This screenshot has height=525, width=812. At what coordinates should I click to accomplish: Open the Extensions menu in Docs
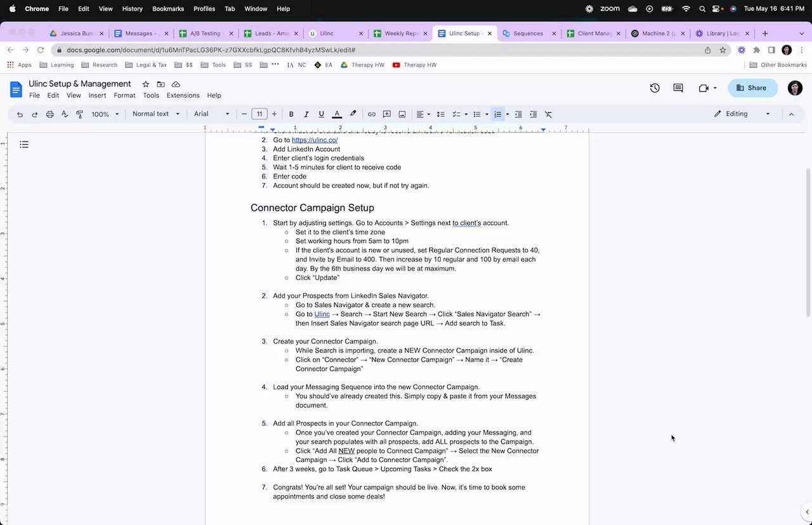pyautogui.click(x=183, y=96)
